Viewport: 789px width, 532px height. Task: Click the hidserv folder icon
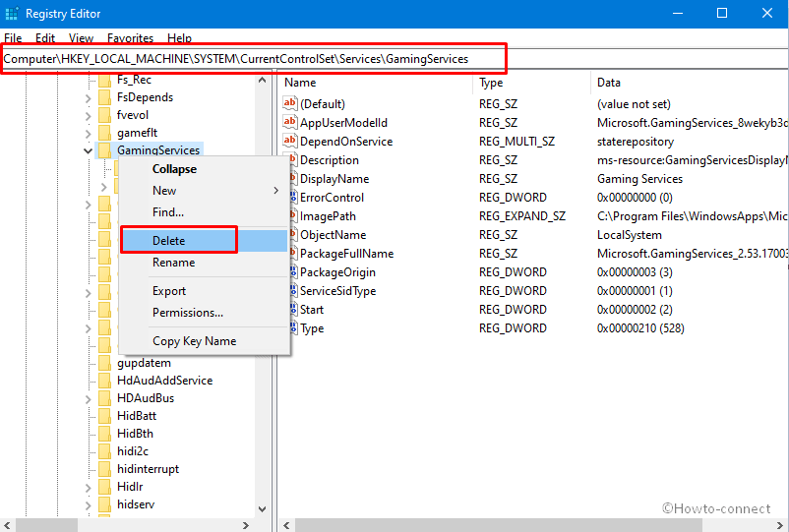(x=104, y=504)
